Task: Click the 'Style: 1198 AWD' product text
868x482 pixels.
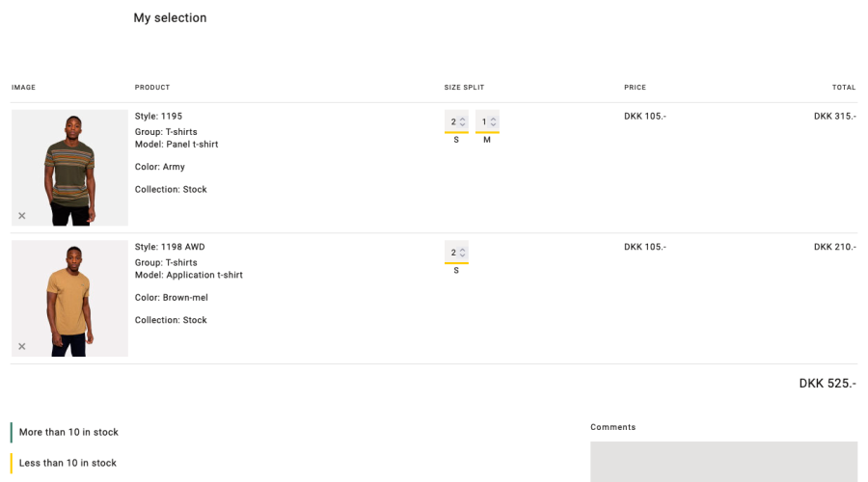Action: 170,247
